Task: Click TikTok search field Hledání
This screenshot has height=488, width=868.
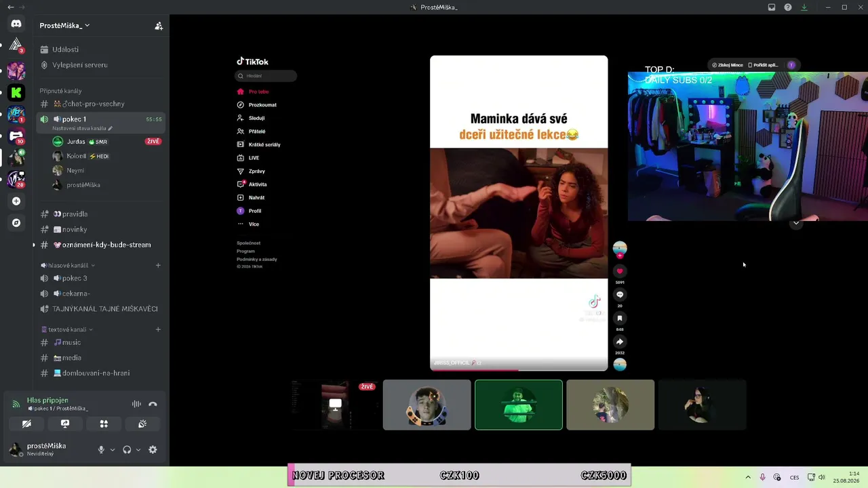Action: (x=266, y=76)
